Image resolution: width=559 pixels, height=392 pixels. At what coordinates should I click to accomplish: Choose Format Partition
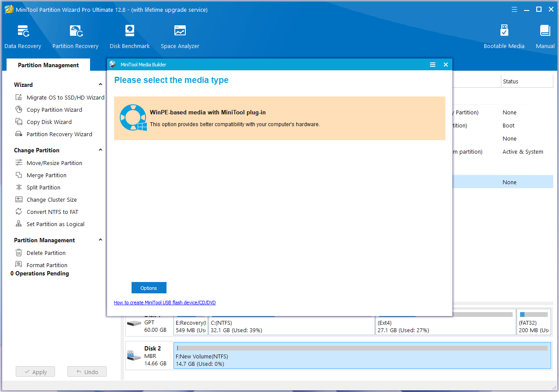(41, 265)
